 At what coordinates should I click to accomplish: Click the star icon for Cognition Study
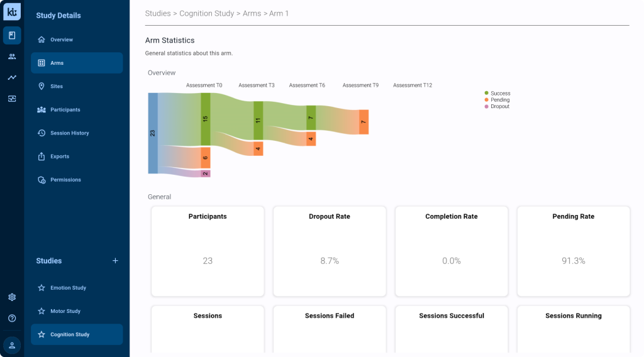[x=42, y=334]
